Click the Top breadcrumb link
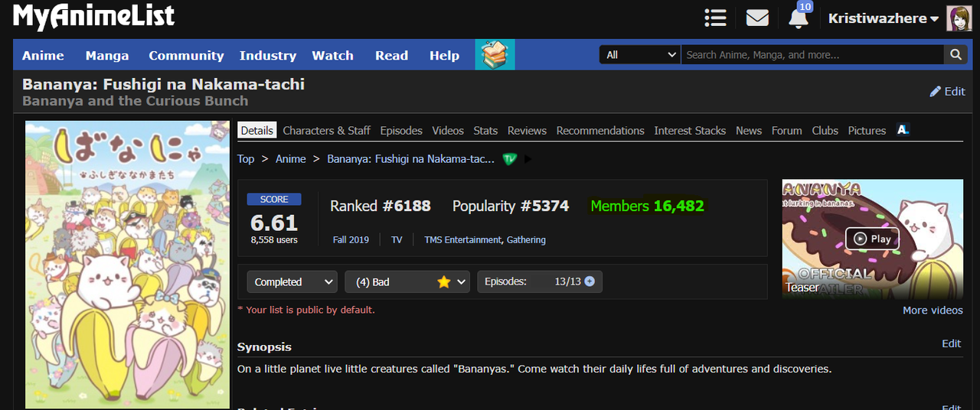 pos(246,159)
